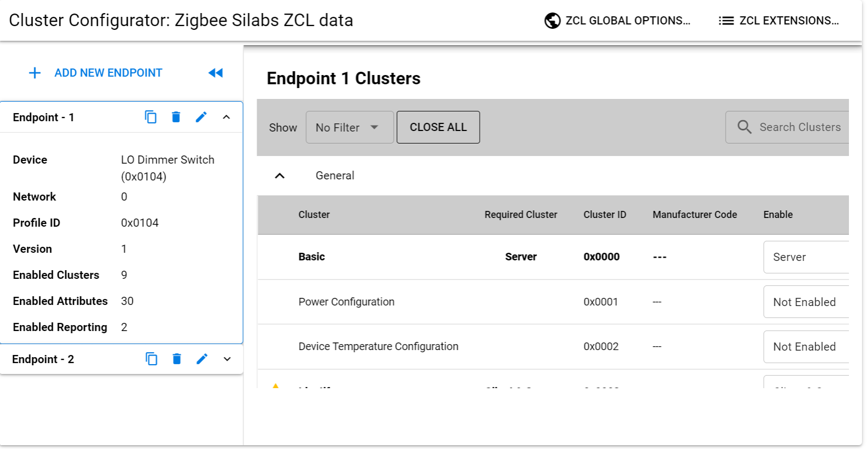Change Enable setting for Device Temperature Configuration
868x449 pixels.
click(806, 347)
